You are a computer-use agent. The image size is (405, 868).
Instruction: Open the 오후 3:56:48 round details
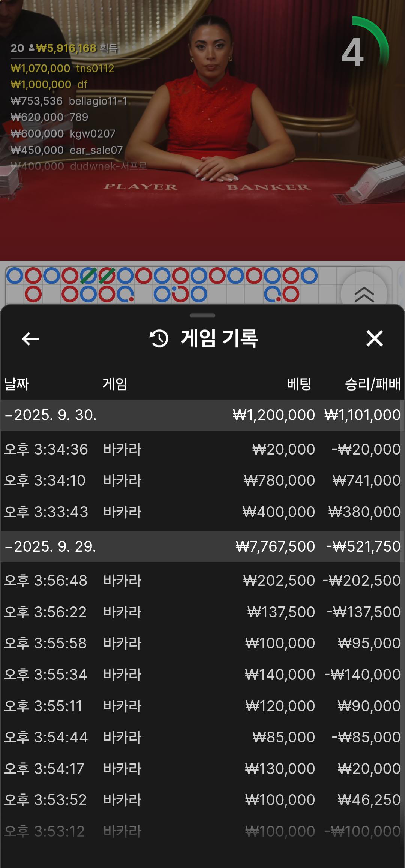pyautogui.click(x=202, y=581)
